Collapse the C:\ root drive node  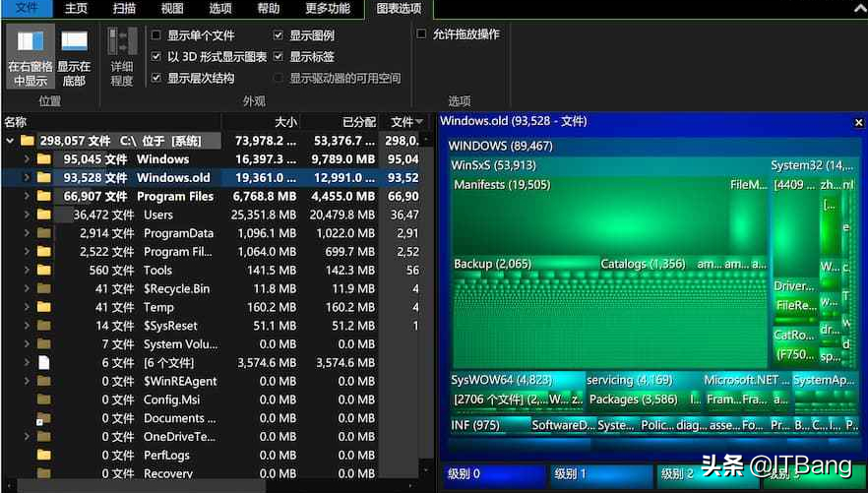tap(11, 141)
